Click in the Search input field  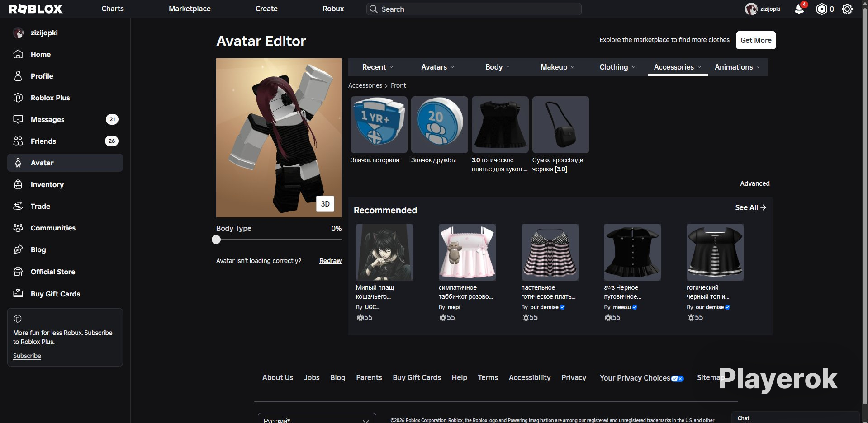point(474,9)
